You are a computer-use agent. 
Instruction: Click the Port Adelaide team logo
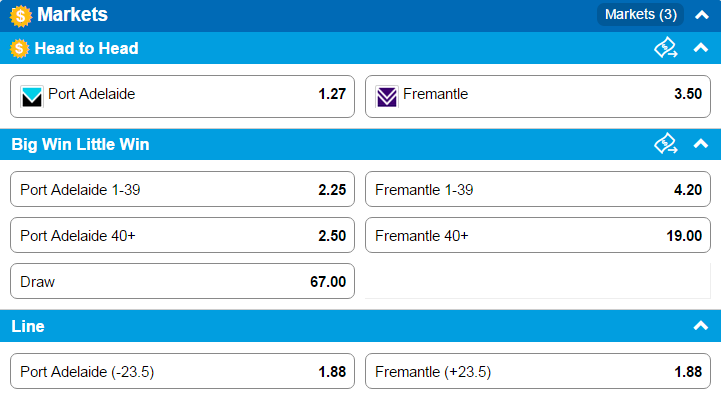(32, 97)
